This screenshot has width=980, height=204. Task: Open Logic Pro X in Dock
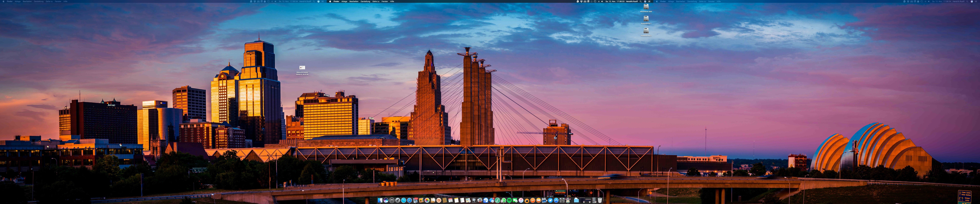[x=474, y=200]
